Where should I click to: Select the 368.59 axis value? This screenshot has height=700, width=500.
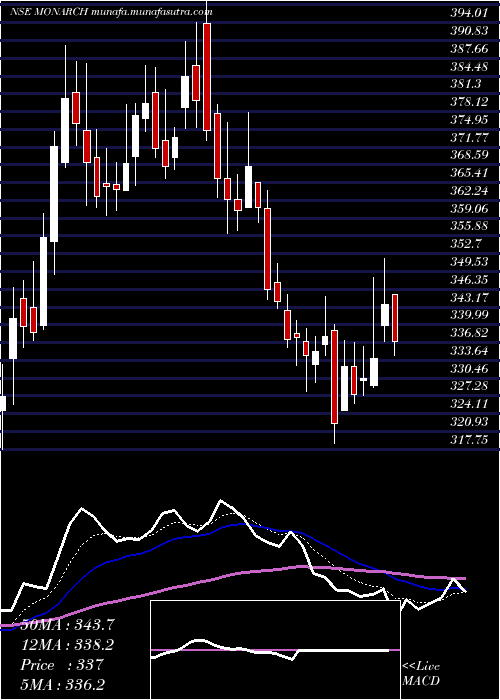pyautogui.click(x=468, y=155)
